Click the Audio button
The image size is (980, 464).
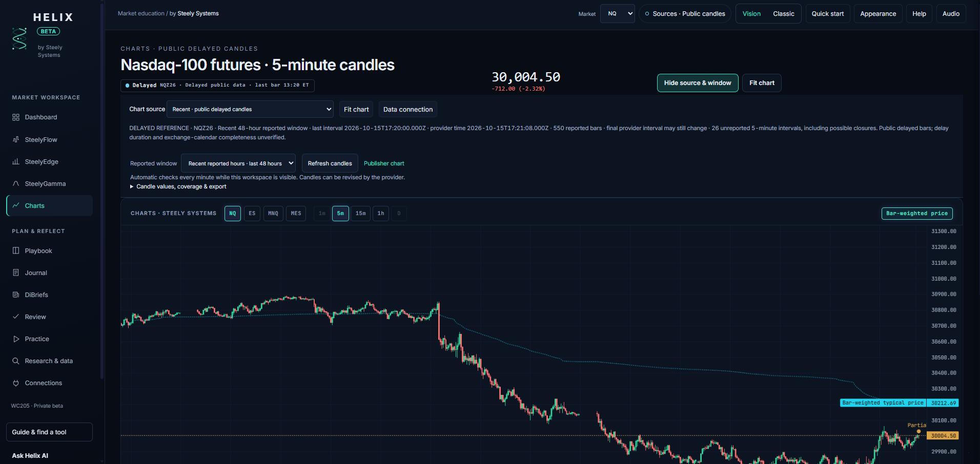pyautogui.click(x=951, y=14)
